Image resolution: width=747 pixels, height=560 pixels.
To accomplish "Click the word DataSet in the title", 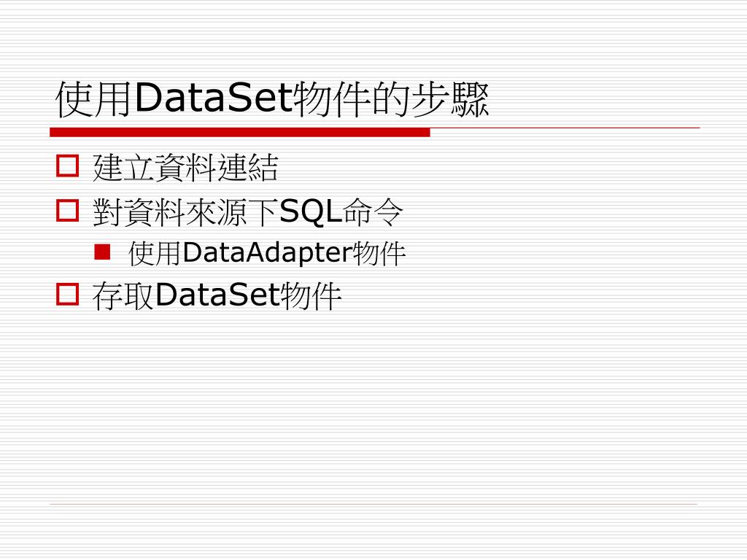I will [x=212, y=98].
